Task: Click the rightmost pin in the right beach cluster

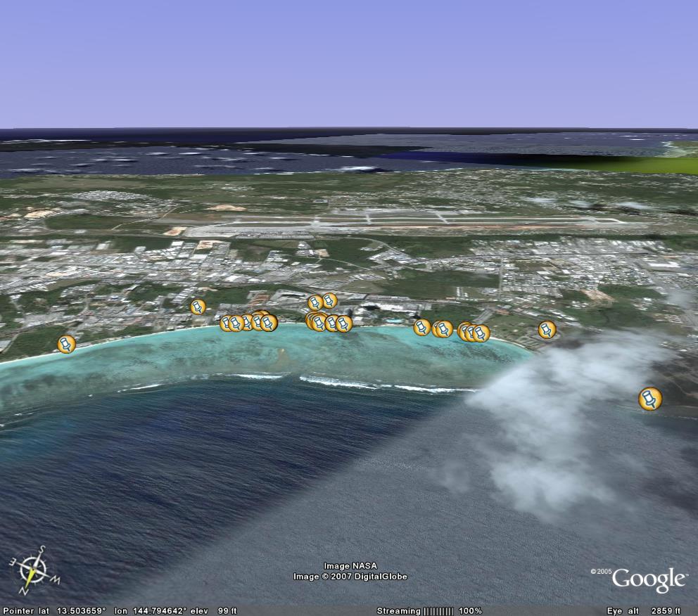Action: pyautogui.click(x=481, y=333)
